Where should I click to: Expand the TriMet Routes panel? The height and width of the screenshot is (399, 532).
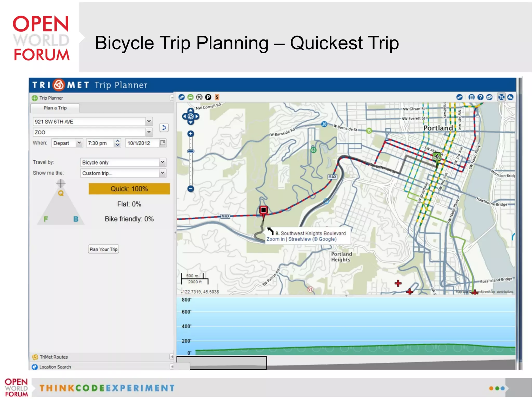pos(172,357)
